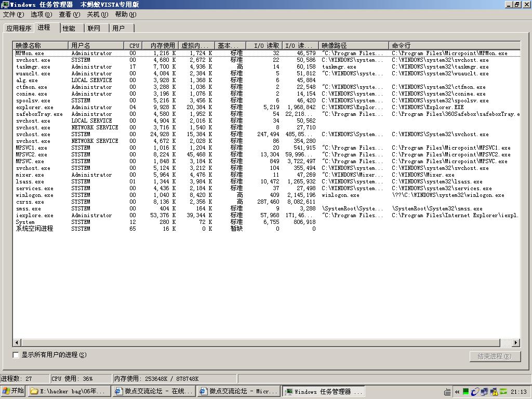Click the Task Manager title bar icon
The height and width of the screenshot is (399, 532).
tap(5, 4)
